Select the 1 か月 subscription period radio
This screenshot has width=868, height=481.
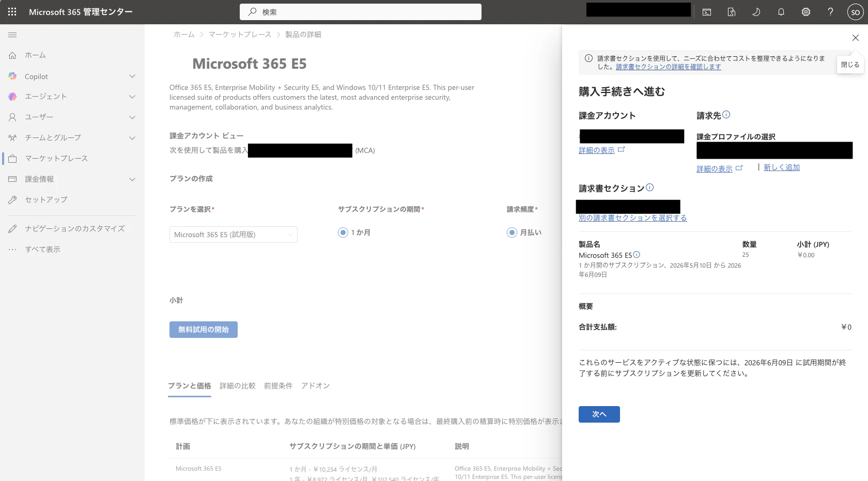[343, 232]
